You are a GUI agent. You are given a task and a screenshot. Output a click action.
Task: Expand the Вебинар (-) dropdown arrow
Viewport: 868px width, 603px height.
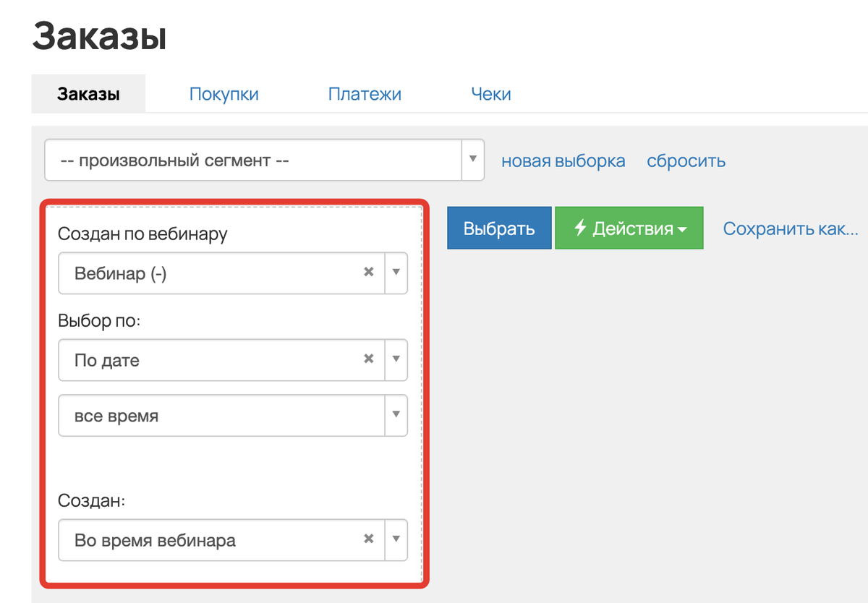[396, 273]
